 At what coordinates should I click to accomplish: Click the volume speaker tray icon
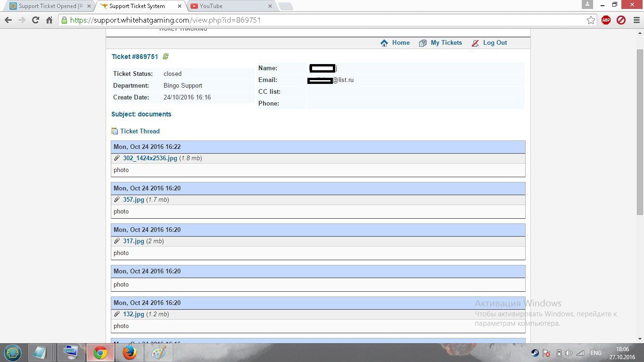(x=569, y=353)
